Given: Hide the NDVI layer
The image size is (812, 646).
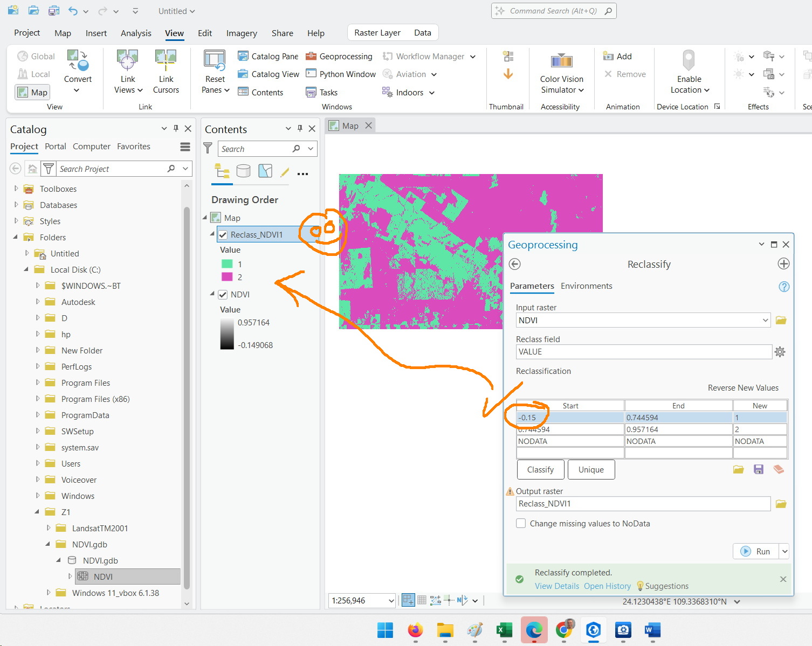Looking at the screenshot, I should [x=223, y=294].
